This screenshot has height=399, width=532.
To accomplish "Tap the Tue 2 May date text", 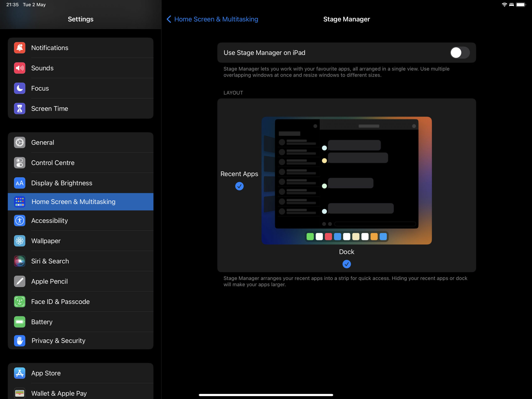I will tap(34, 5).
